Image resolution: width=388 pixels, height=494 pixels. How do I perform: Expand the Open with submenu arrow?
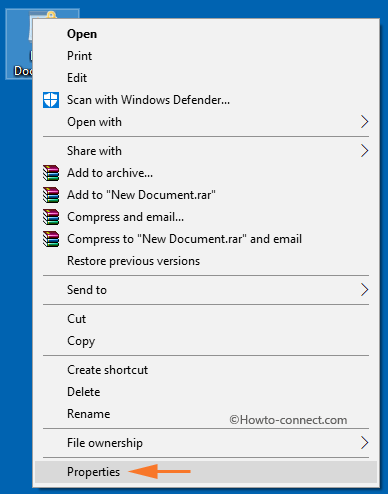coord(364,122)
